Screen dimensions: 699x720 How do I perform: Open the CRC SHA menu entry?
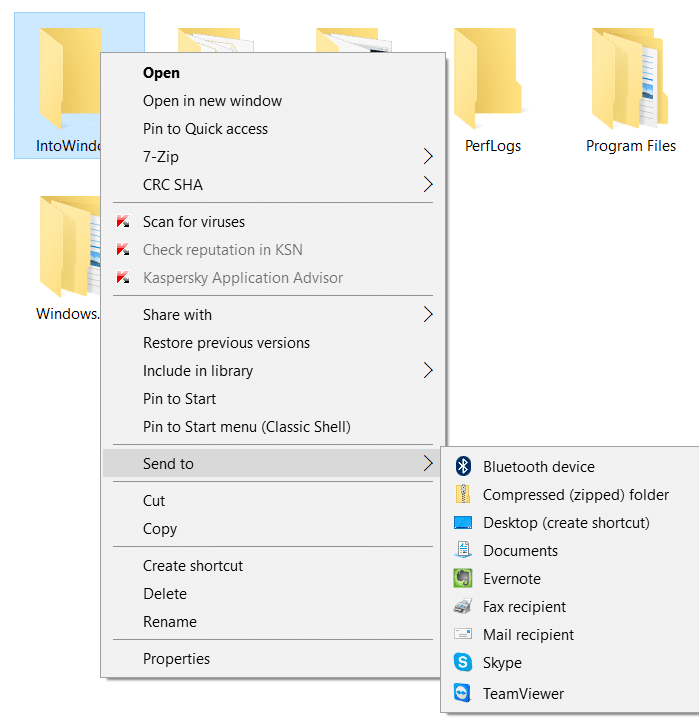(273, 185)
